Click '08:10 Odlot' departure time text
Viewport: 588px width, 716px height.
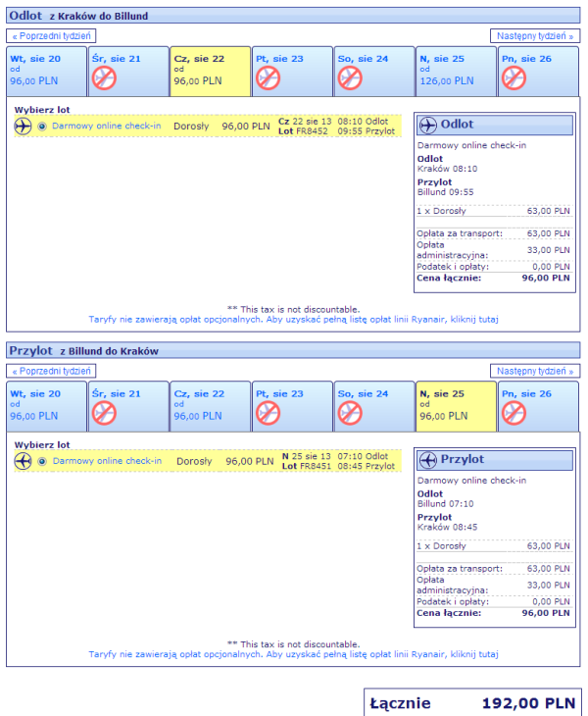pos(363,122)
